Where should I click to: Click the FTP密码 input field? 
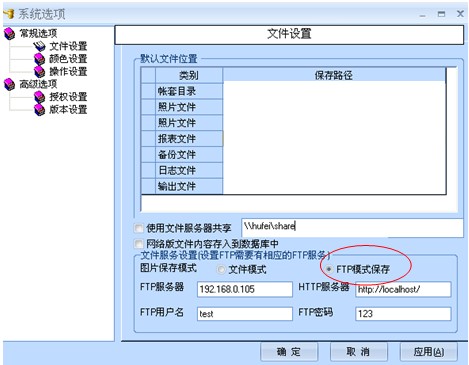[x=403, y=314]
